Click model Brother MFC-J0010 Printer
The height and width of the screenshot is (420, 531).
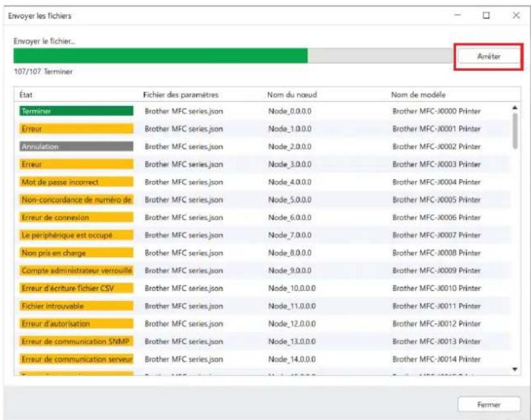[x=437, y=288]
